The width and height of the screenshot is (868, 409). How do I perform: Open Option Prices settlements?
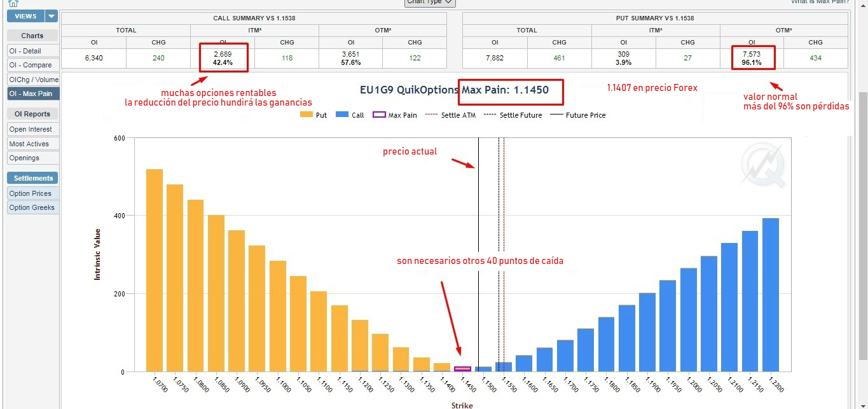coord(33,193)
